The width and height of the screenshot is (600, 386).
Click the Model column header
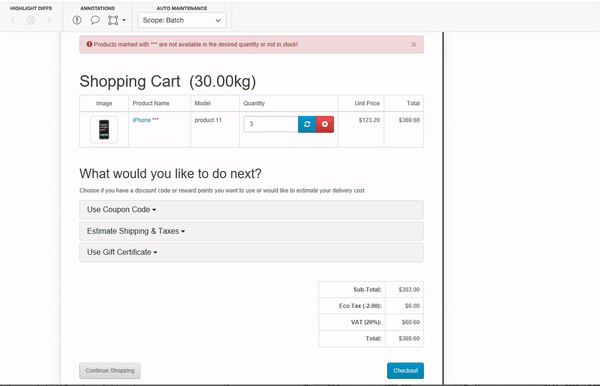(x=202, y=103)
